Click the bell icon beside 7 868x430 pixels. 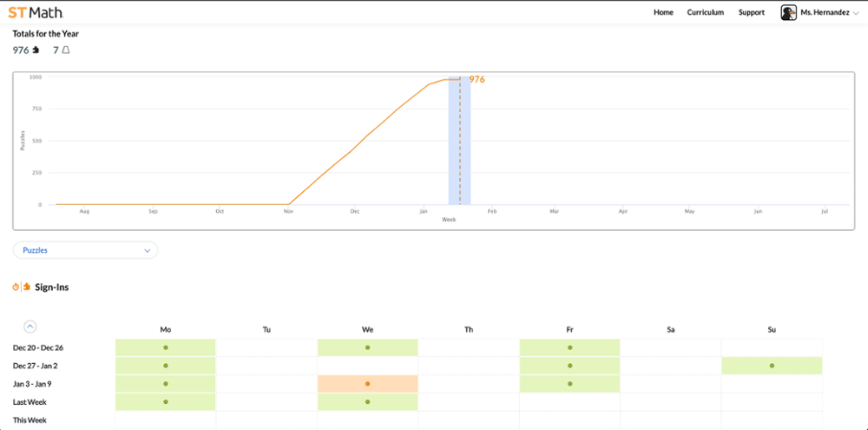(x=66, y=50)
